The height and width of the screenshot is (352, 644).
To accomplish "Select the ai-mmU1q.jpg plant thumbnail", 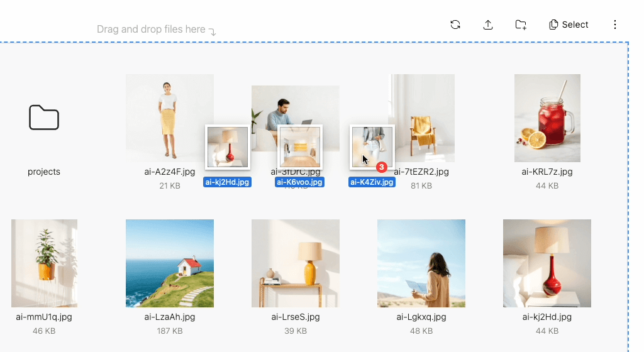I will click(x=44, y=263).
